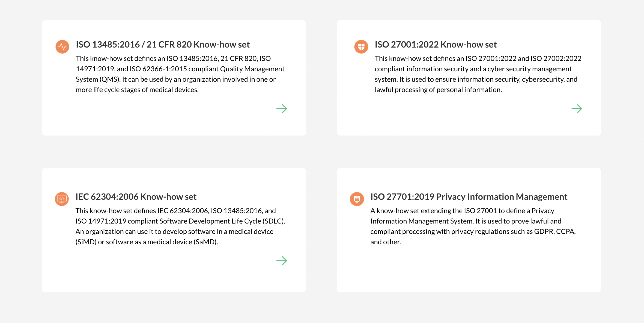
Task: Click the ISO 27701:2019 card panel
Action: [x=469, y=230]
